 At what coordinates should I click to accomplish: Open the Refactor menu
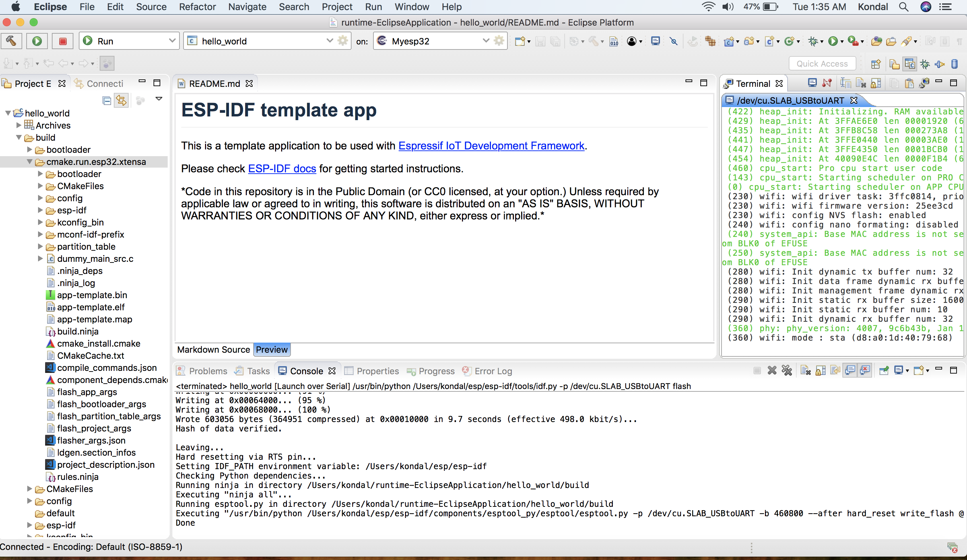pos(197,7)
